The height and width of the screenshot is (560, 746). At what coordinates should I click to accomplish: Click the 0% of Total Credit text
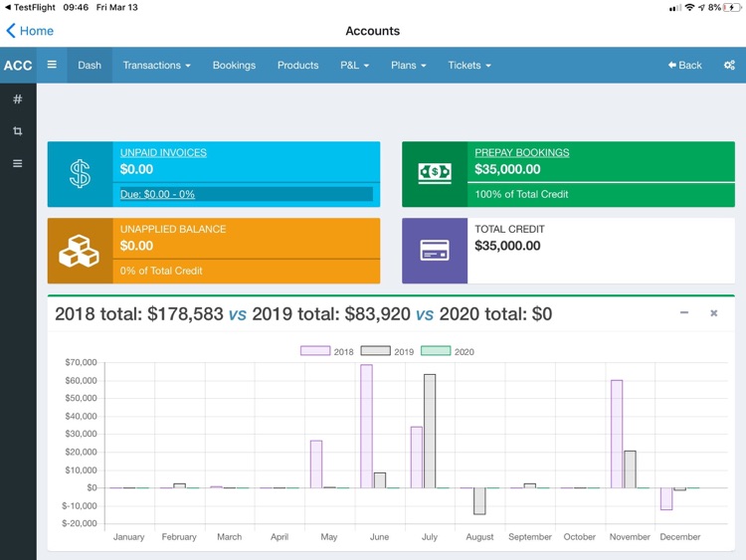(161, 271)
